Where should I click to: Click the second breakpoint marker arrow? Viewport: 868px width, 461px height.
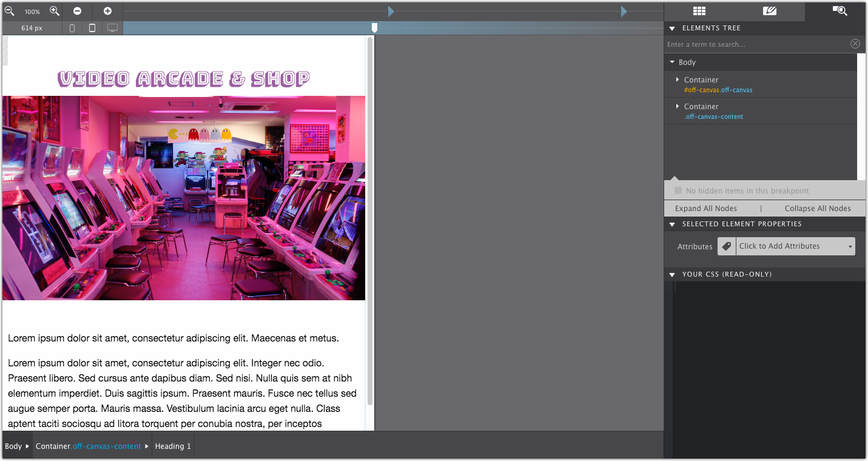[624, 12]
